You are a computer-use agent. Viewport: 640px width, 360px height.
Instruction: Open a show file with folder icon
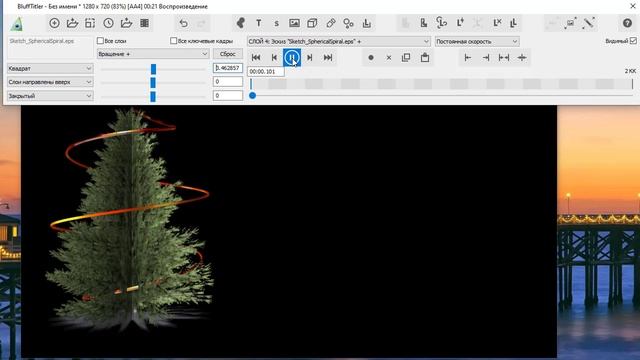click(x=72, y=23)
